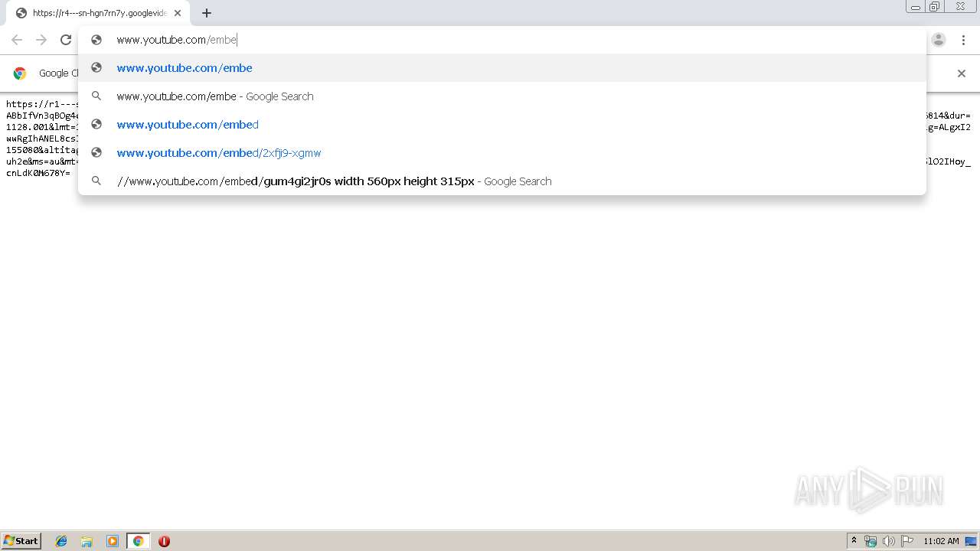Click the Chrome logo in the infobar
This screenshot has height=551, width=980.
20,73
